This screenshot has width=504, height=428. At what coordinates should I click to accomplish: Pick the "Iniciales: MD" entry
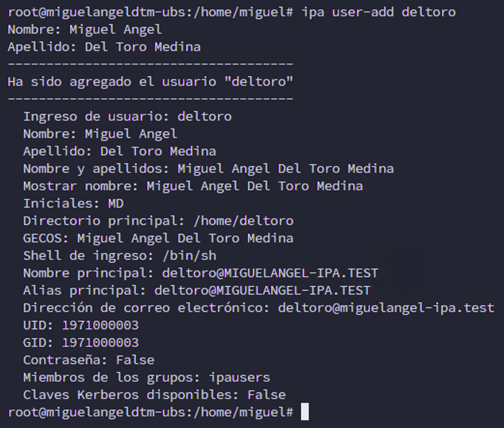74,203
